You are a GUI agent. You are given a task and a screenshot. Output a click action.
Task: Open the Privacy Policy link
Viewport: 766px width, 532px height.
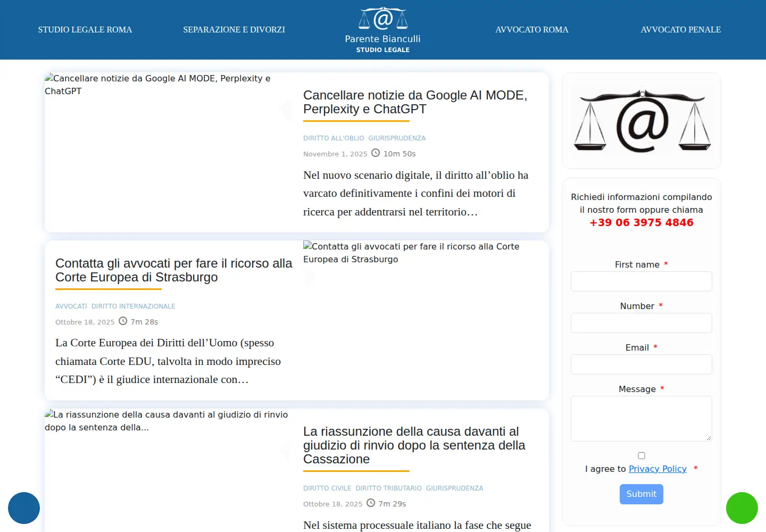pos(657,469)
